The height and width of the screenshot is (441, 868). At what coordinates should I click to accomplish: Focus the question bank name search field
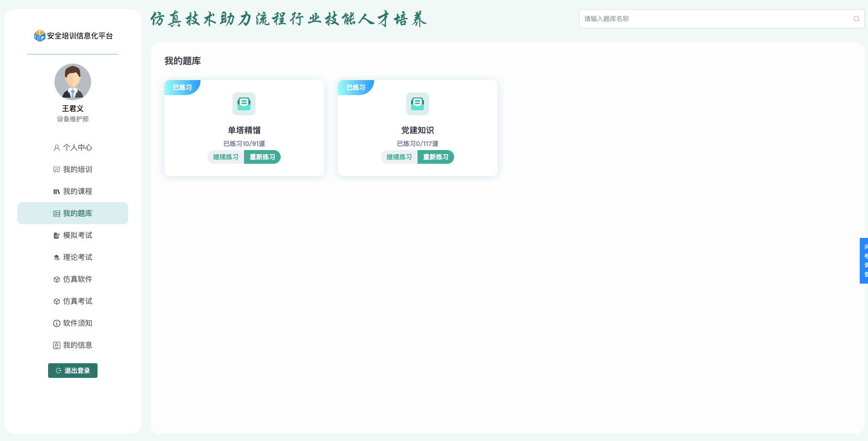714,19
